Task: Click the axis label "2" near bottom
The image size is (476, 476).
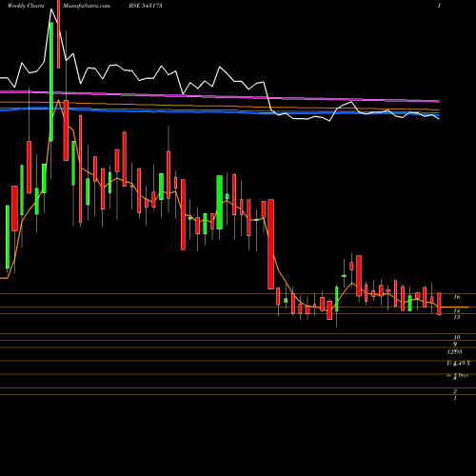Action: [455, 391]
